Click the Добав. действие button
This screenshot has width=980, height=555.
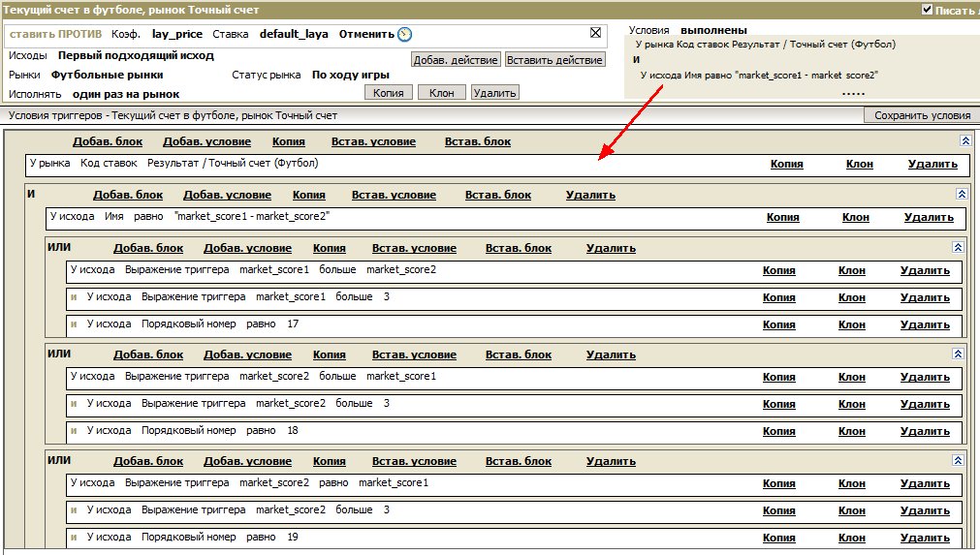(x=456, y=60)
